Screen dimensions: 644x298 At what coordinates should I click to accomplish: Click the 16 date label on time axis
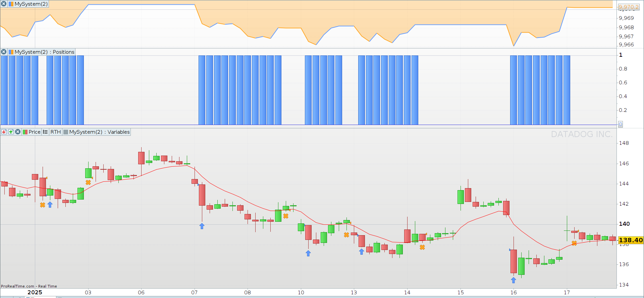coord(514,292)
